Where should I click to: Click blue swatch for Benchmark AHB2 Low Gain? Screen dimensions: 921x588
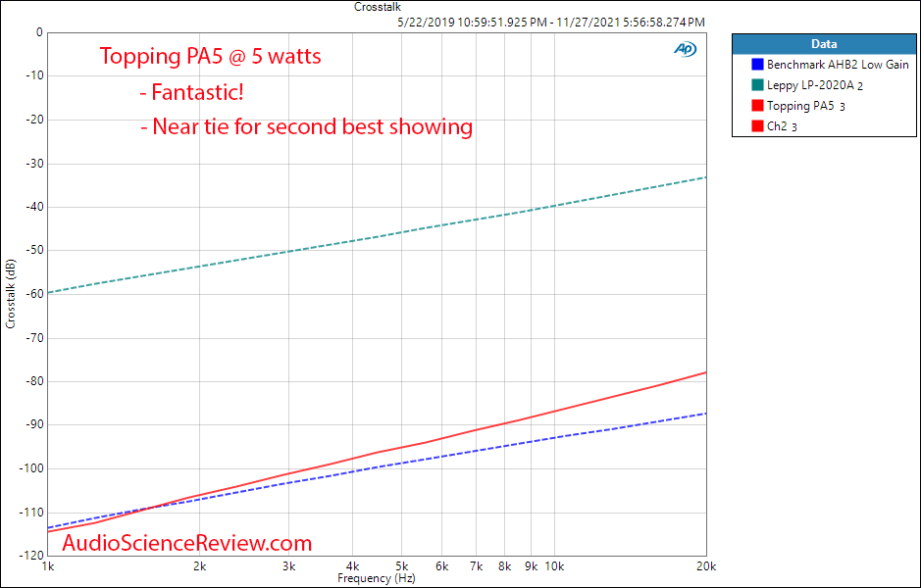[758, 65]
